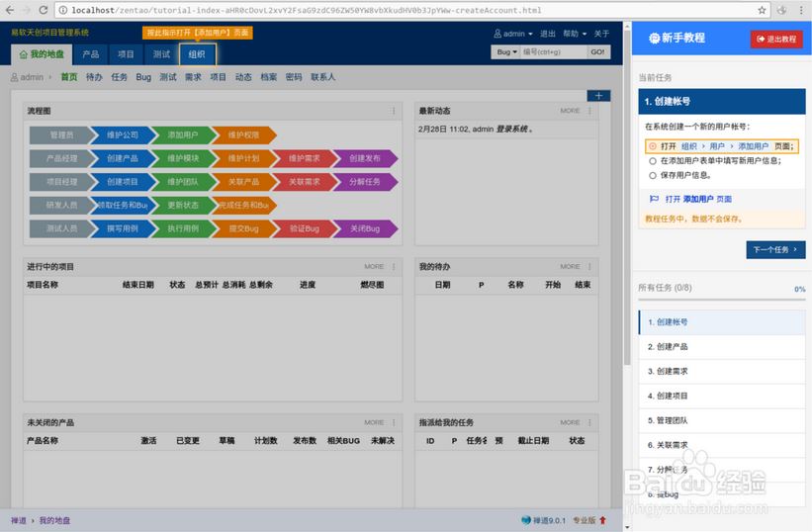Open the site info icon in address bar
This screenshot has height=532, width=812.
click(62, 10)
